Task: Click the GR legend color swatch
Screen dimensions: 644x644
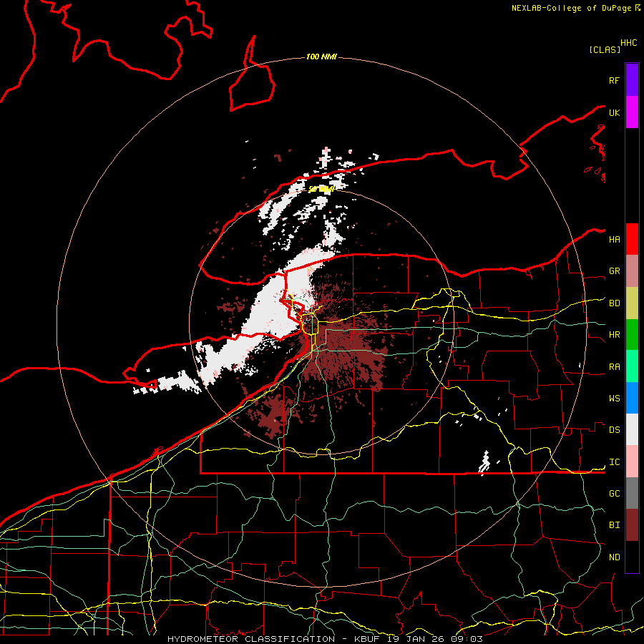Action: tap(632, 271)
